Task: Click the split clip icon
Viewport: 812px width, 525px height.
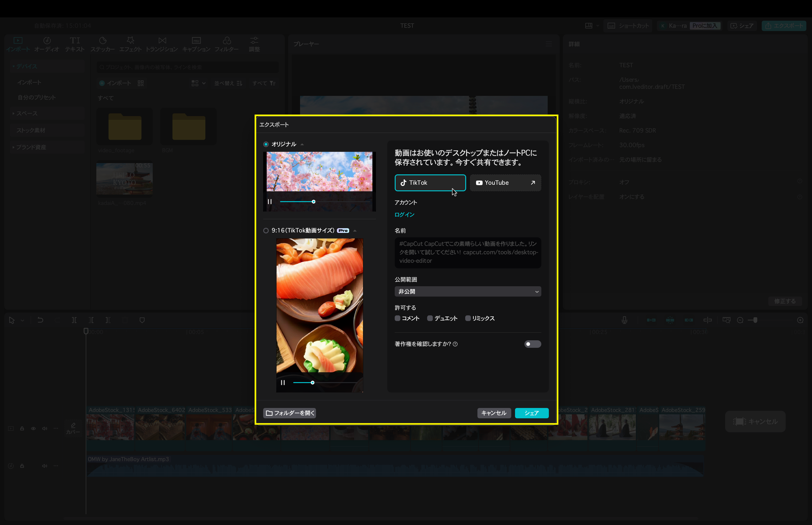Action: point(74,320)
